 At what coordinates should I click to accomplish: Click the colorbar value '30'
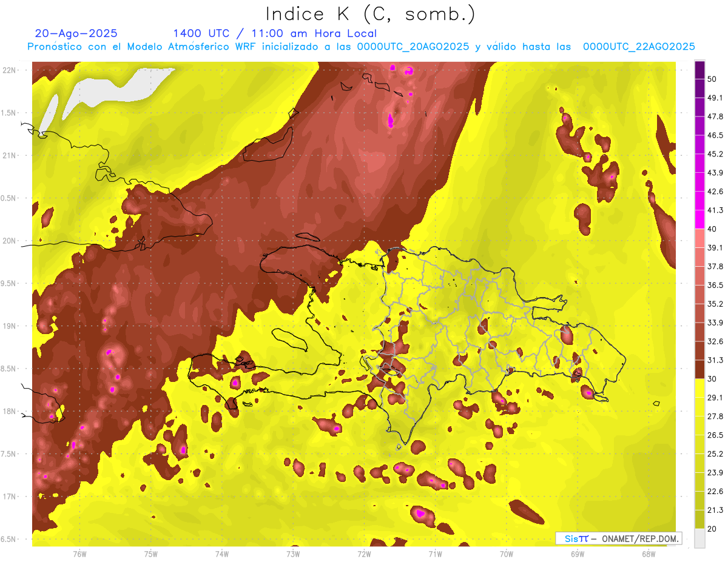[712, 379]
